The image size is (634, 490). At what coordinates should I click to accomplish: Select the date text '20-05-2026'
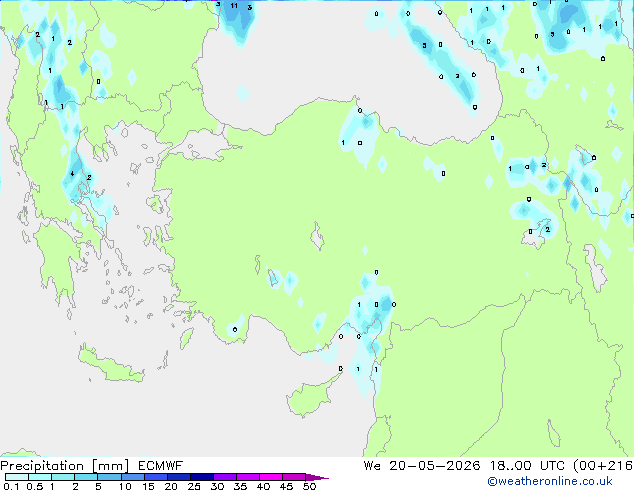click(435, 466)
